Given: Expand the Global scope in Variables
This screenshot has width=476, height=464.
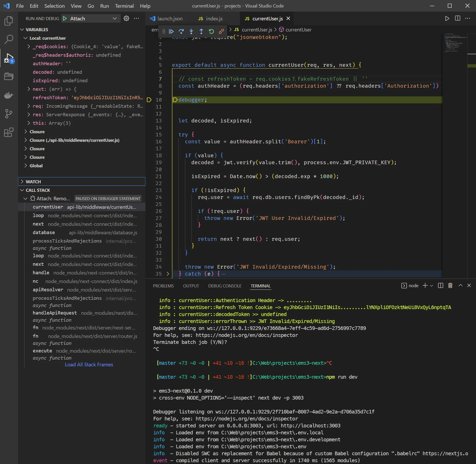Looking at the screenshot, I should pyautogui.click(x=36, y=166).
